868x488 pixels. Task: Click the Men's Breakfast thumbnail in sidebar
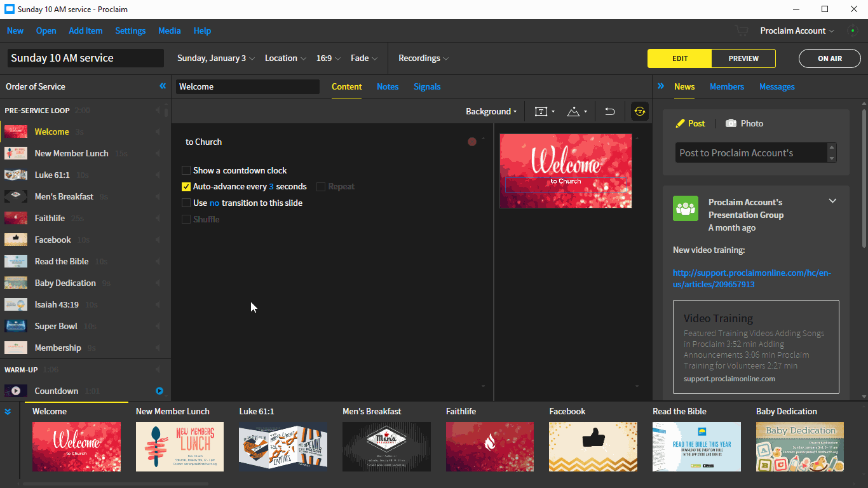(16, 196)
